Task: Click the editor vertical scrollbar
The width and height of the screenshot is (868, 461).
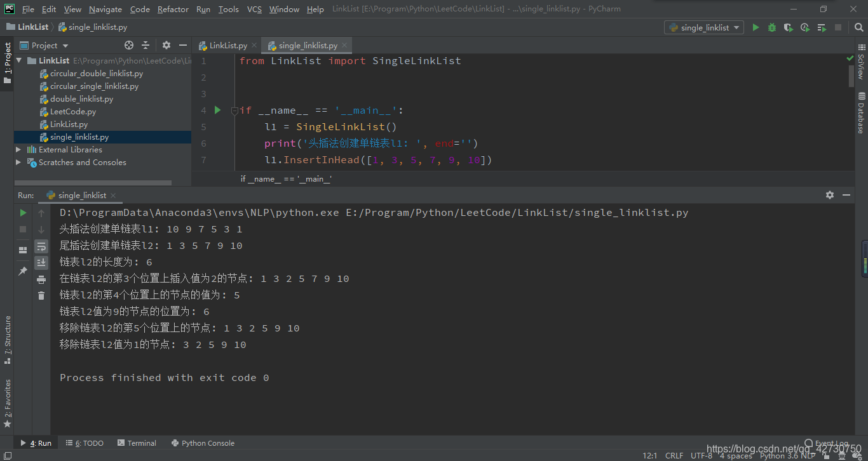Action: pos(851,76)
